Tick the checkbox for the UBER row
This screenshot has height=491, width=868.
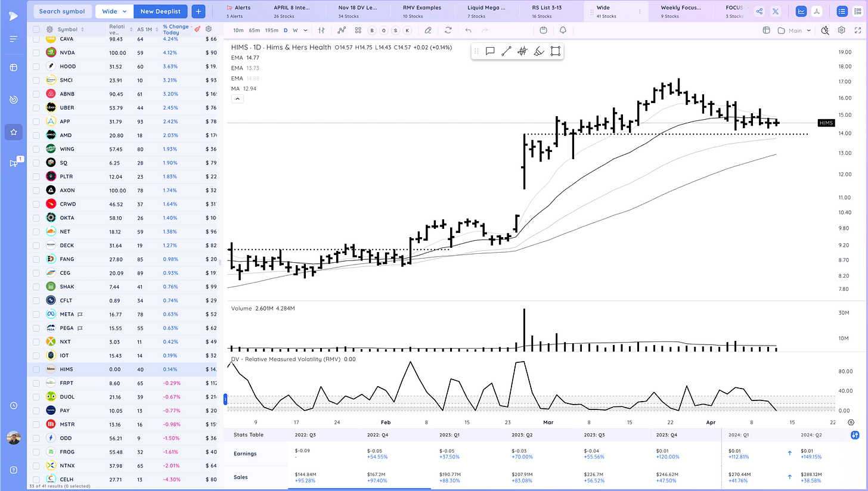pyautogui.click(x=36, y=108)
